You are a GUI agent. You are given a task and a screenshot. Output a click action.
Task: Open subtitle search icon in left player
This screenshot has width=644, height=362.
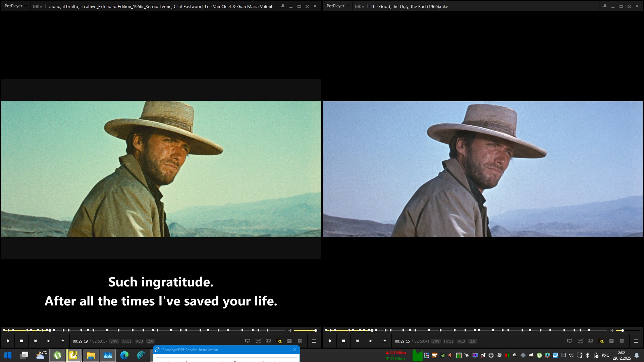[x=279, y=341]
